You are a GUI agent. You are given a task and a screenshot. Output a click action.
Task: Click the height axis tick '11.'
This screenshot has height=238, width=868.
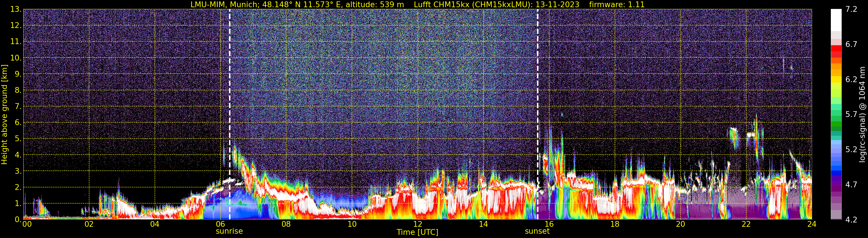pyautogui.click(x=16, y=41)
